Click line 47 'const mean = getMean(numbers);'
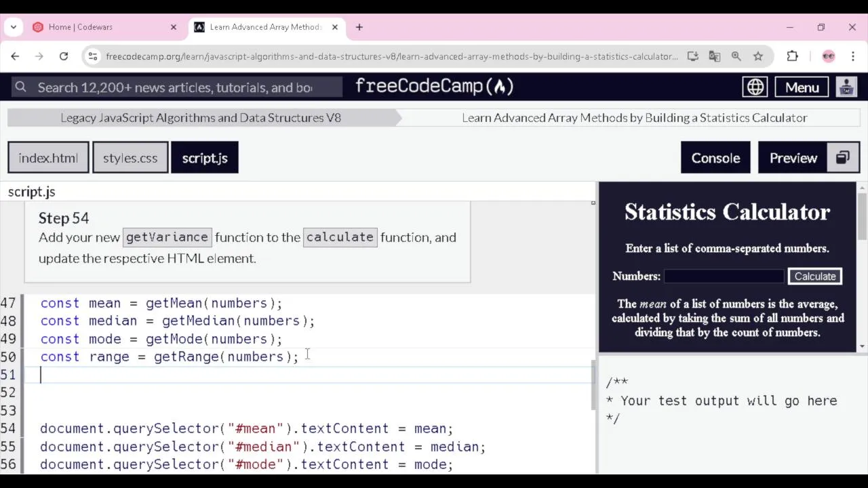This screenshot has width=868, height=488. pos(161,303)
